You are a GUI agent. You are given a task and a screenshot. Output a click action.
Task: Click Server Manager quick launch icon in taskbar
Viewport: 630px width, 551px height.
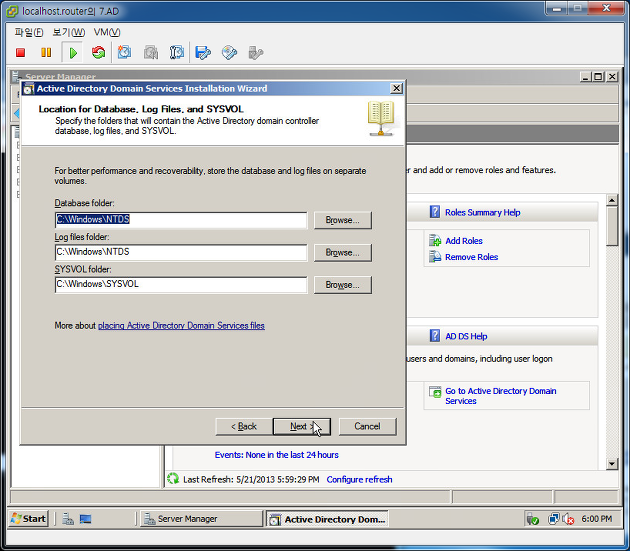coord(68,519)
